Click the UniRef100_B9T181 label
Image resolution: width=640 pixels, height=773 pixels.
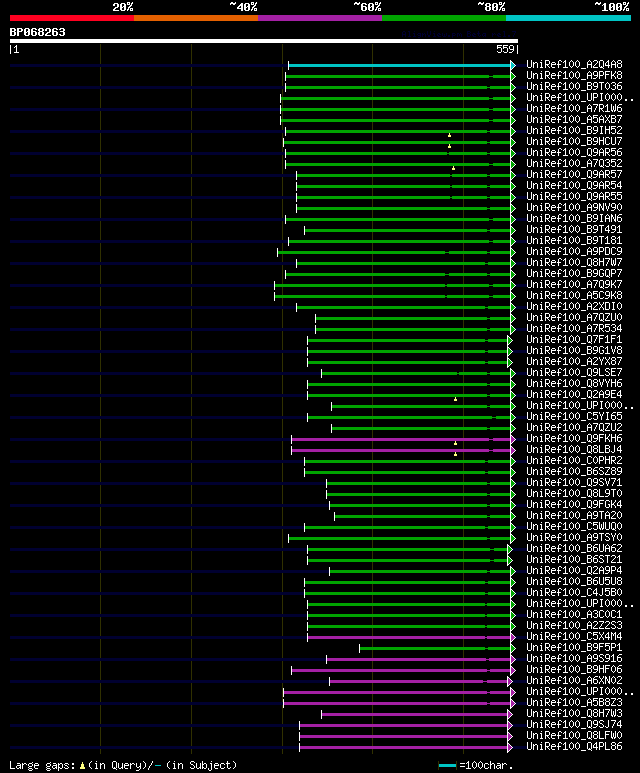[x=574, y=241]
